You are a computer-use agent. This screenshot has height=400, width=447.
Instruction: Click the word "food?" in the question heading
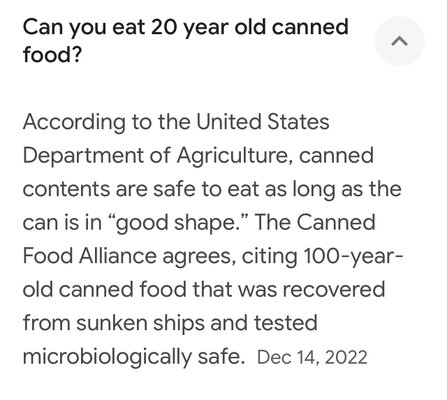pyautogui.click(x=52, y=55)
